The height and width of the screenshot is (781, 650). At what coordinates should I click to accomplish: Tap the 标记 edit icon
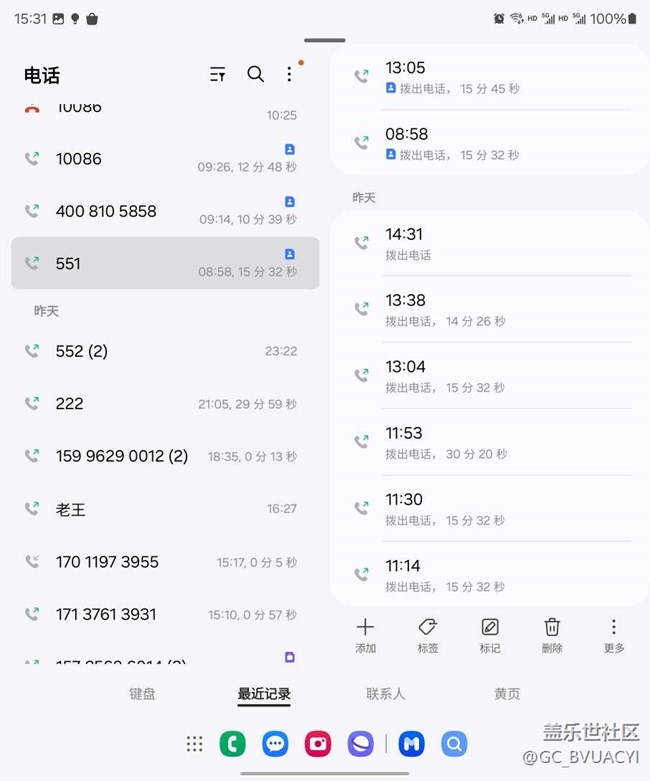tap(489, 627)
